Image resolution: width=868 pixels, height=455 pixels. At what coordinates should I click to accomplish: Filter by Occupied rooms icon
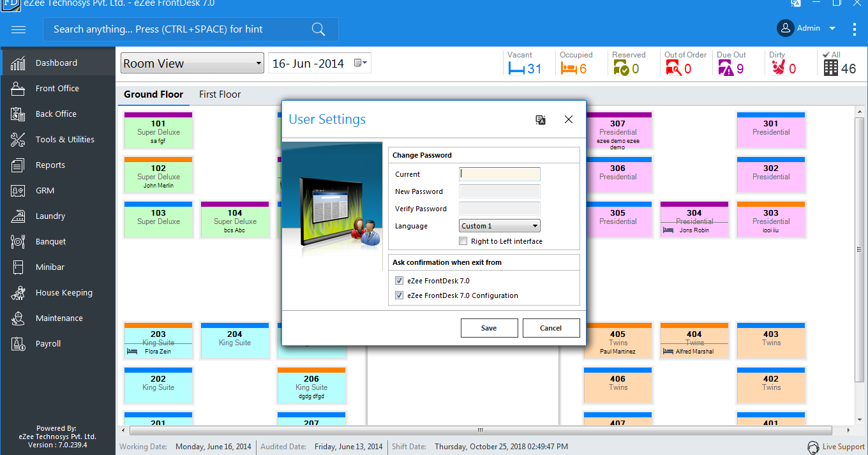pyautogui.click(x=568, y=69)
